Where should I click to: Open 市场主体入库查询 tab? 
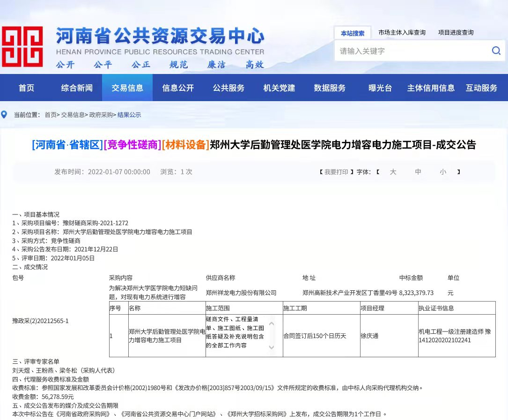(402, 32)
